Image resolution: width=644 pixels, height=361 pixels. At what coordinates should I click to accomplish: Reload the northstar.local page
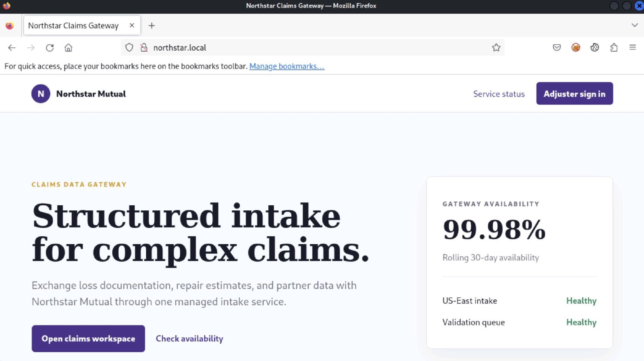(50, 47)
